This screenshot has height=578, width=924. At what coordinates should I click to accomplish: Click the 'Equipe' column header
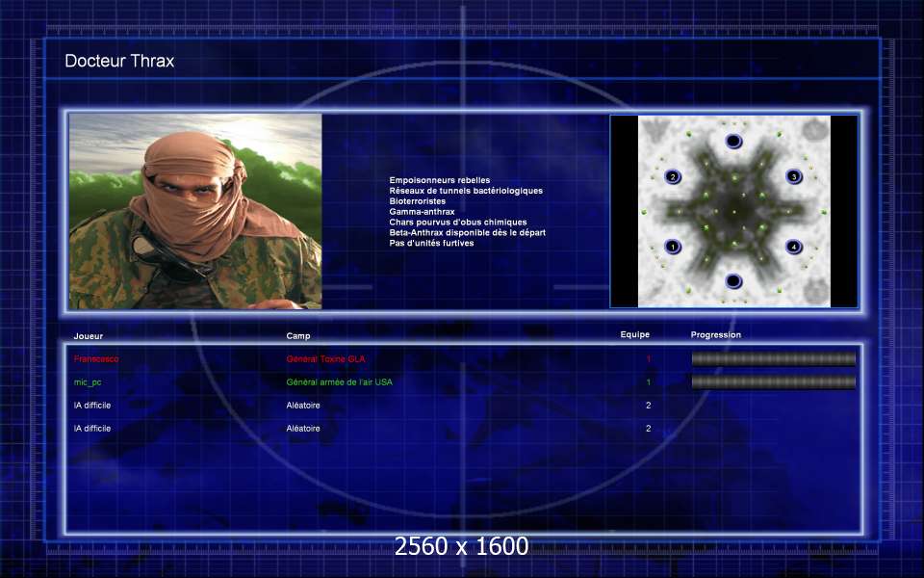635,334
